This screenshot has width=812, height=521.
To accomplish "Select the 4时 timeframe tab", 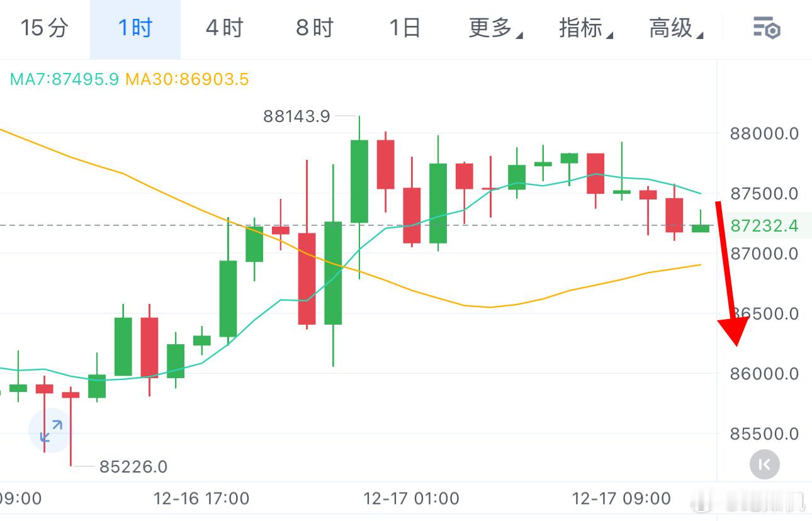I will [223, 28].
